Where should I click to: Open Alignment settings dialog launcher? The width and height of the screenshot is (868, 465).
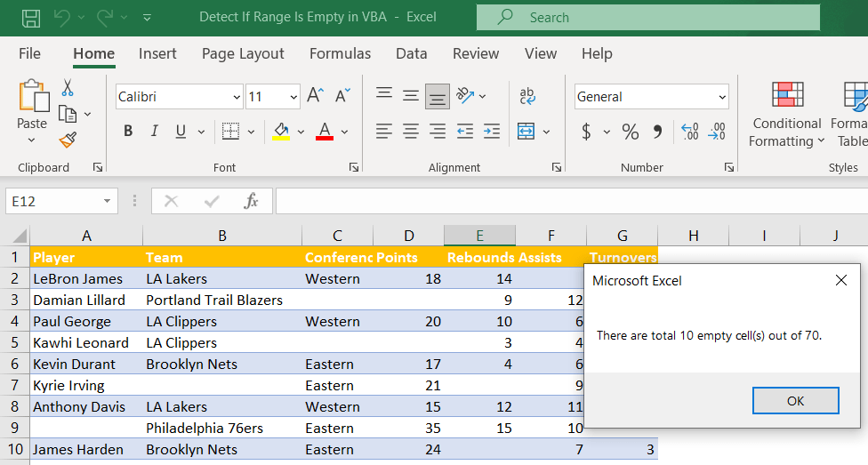point(557,167)
